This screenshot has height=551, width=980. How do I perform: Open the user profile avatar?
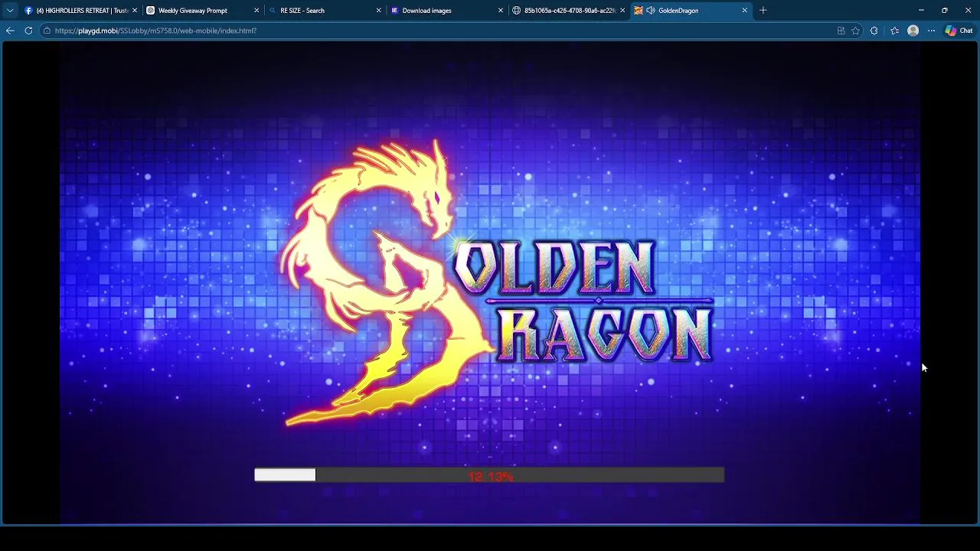pos(913,31)
